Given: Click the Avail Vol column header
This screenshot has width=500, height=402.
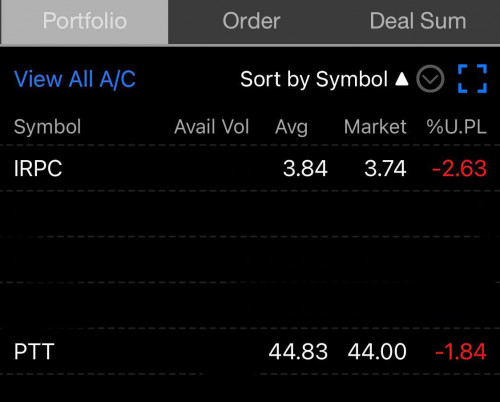Looking at the screenshot, I should pos(212,127).
